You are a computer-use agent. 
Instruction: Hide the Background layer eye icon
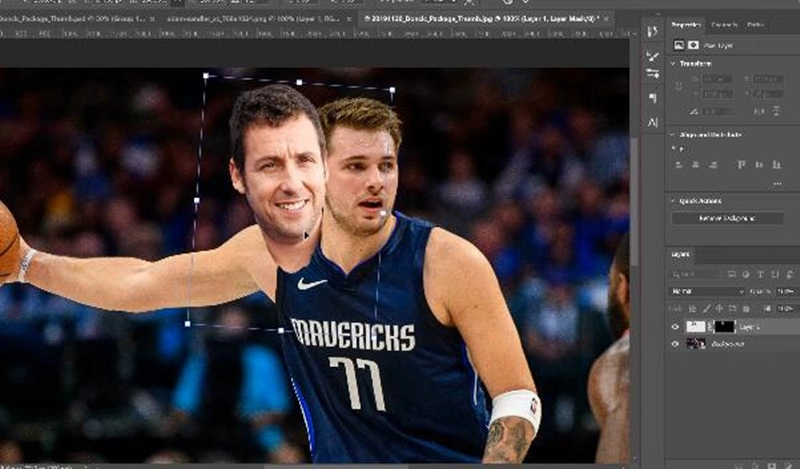click(675, 343)
